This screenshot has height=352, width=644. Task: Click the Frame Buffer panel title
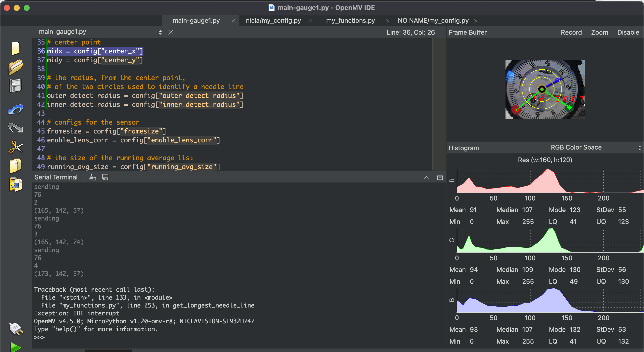(467, 32)
